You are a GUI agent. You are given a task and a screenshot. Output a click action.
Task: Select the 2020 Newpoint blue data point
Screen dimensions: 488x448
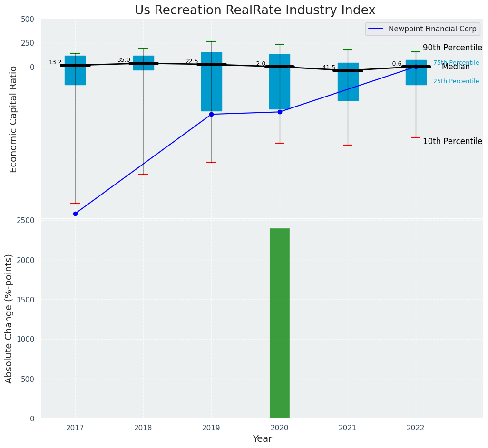point(280,112)
